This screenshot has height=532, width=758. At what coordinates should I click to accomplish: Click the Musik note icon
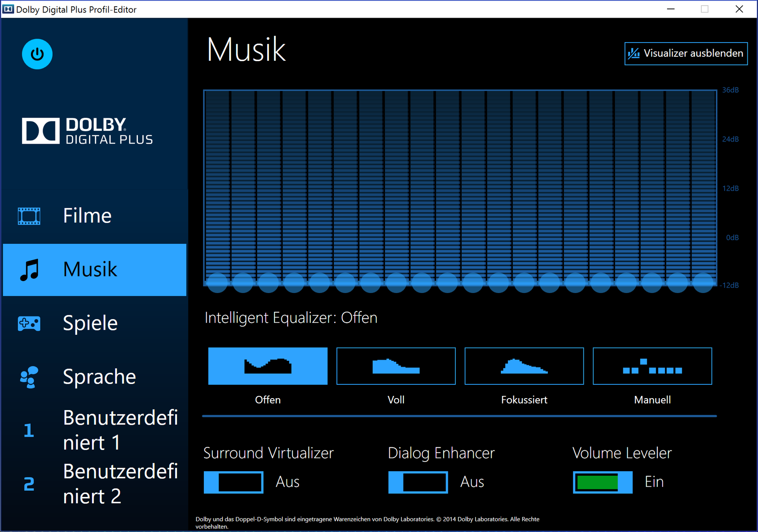point(29,270)
